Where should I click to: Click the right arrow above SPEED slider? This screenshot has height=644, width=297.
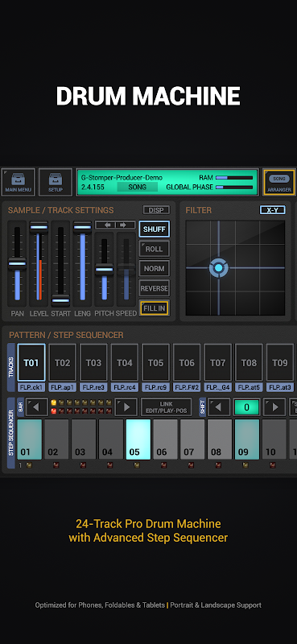pyautogui.click(x=125, y=225)
